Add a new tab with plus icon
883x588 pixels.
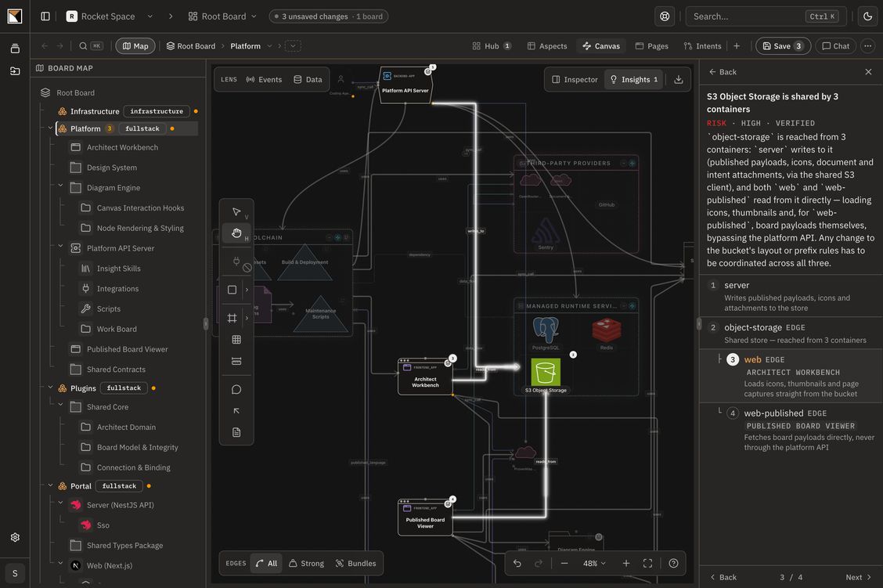pyautogui.click(x=737, y=45)
